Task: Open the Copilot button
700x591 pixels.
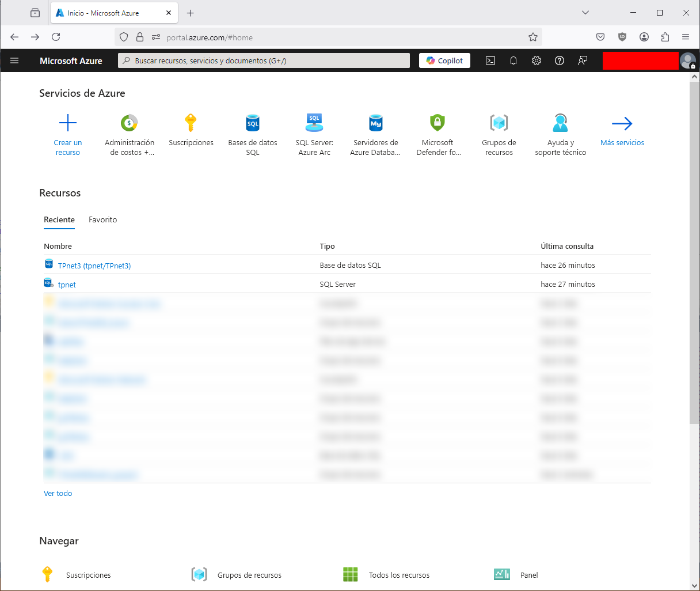Action: [444, 60]
